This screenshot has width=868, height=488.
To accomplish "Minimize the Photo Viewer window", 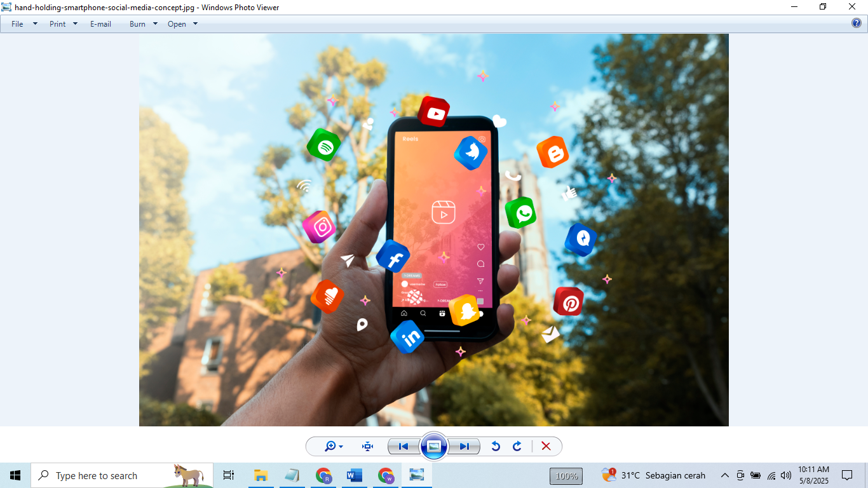I will click(x=794, y=7).
